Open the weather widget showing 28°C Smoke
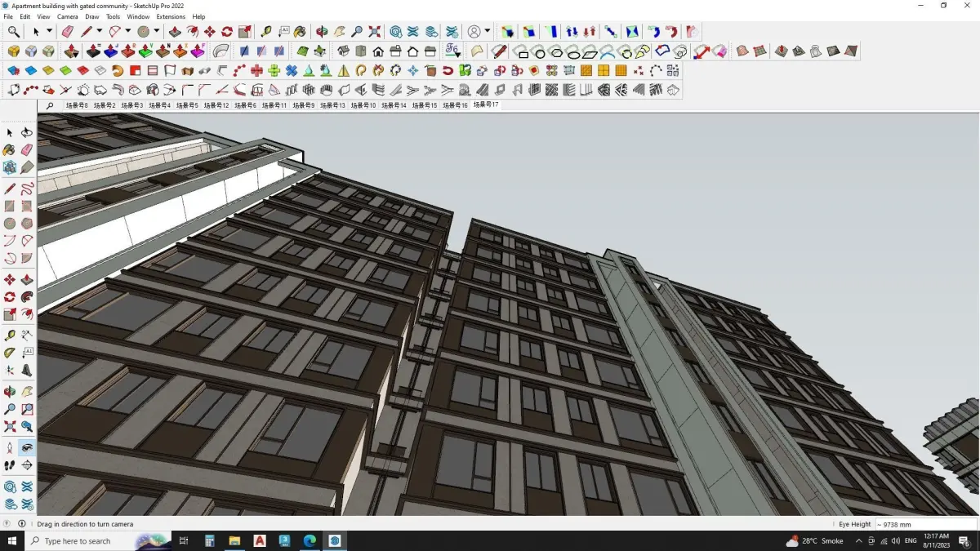The width and height of the screenshot is (980, 551). 814,540
